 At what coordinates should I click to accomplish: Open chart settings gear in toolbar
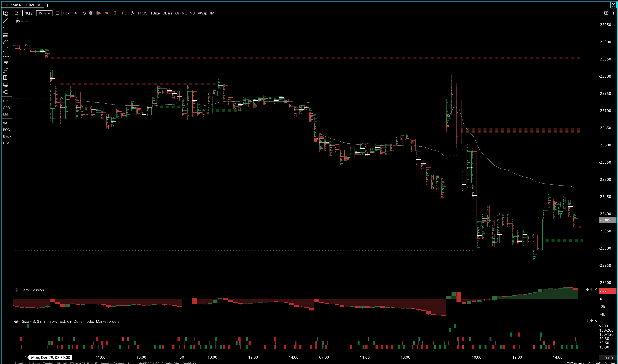[91, 13]
